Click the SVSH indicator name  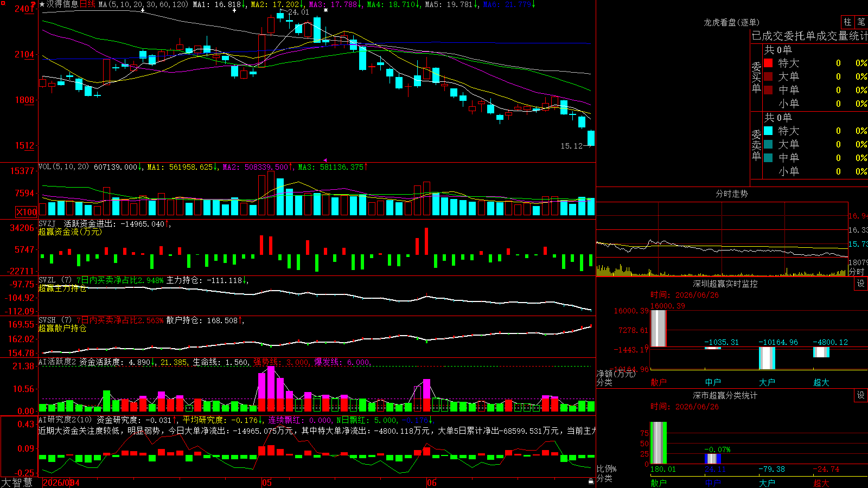47,320
